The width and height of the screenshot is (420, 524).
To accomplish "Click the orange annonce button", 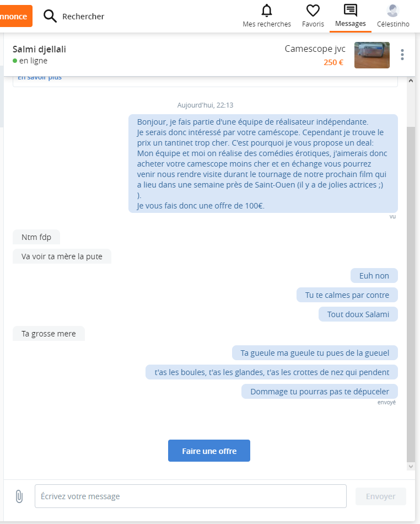I will click(x=15, y=16).
